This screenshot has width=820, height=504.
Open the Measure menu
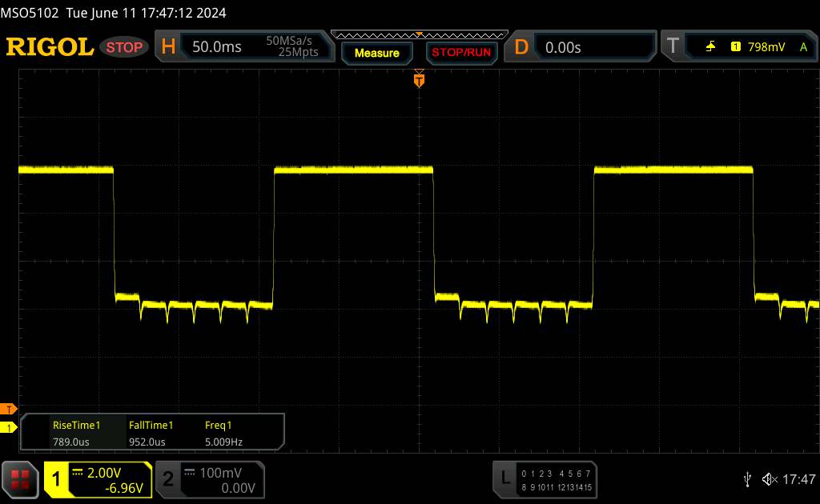[x=376, y=53]
